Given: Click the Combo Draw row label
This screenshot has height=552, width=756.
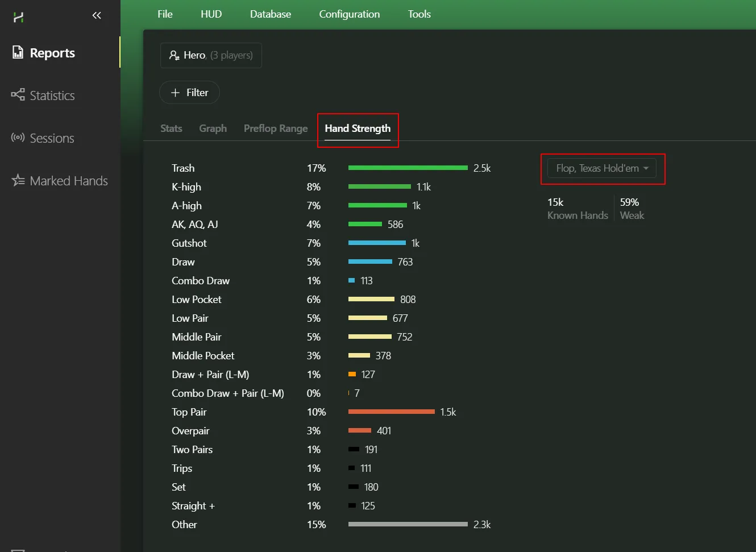Looking at the screenshot, I should [201, 281].
